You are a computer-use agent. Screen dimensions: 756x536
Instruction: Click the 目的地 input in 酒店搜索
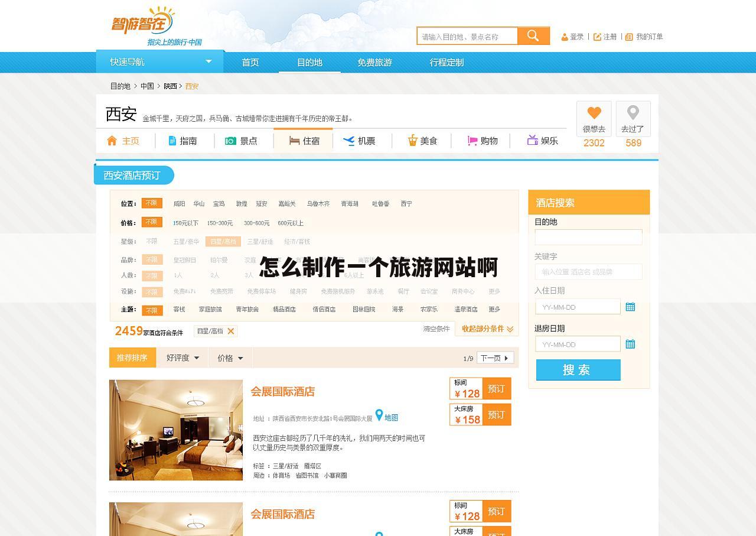click(x=588, y=237)
